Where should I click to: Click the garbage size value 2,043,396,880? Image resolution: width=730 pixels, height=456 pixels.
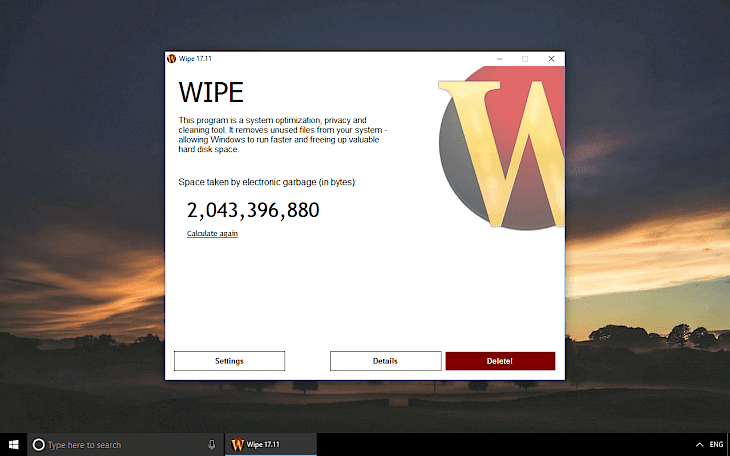point(253,210)
